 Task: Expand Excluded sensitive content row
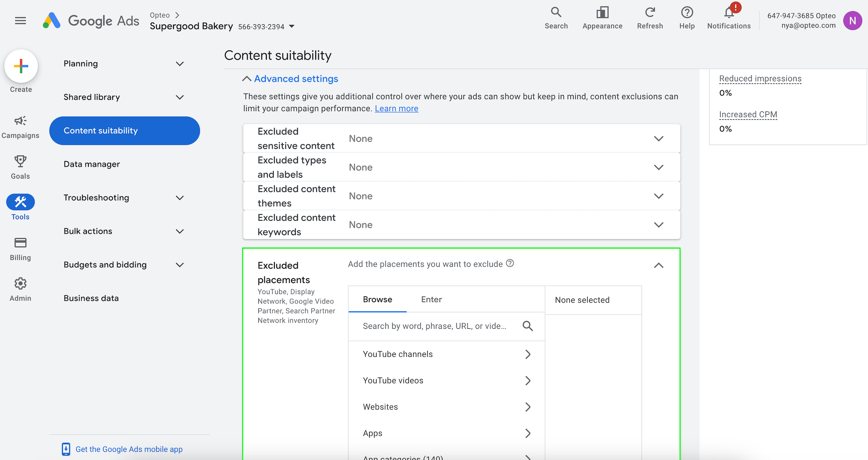tap(658, 139)
